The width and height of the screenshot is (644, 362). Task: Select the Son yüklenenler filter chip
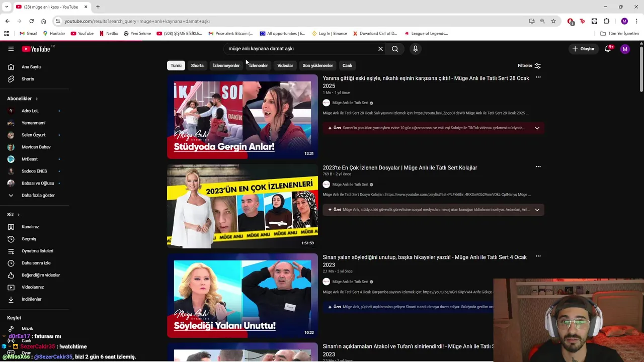[317, 65]
